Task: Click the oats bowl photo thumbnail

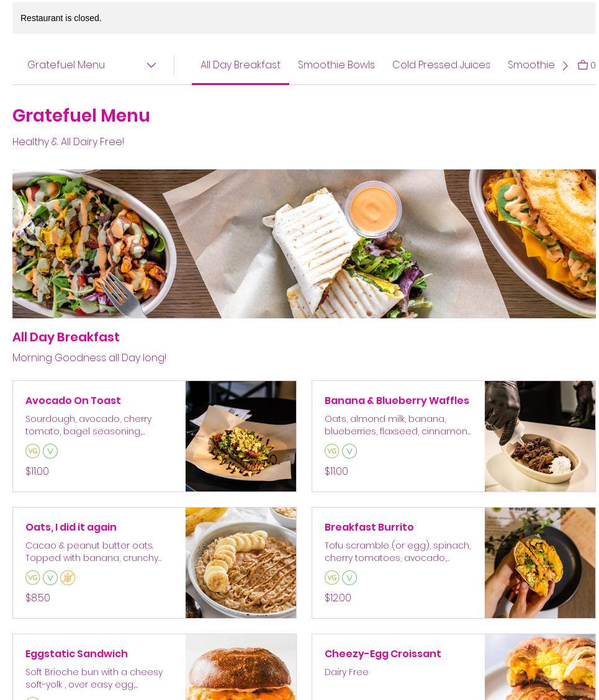Action: pyautogui.click(x=241, y=562)
